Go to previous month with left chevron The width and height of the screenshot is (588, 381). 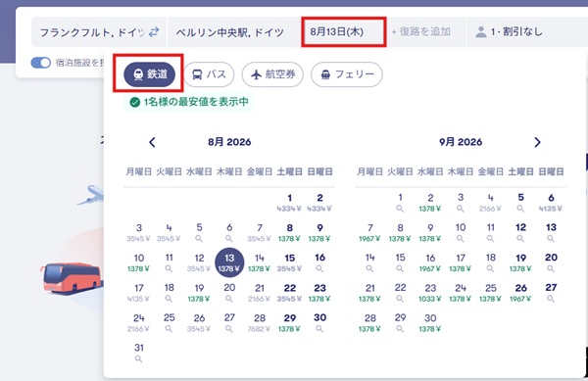coord(152,142)
